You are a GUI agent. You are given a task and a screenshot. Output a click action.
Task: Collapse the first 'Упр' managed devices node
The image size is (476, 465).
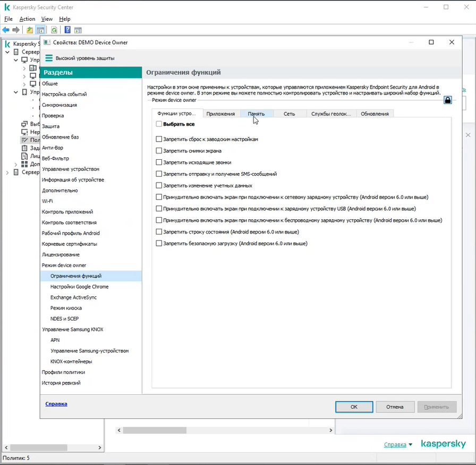(16, 60)
